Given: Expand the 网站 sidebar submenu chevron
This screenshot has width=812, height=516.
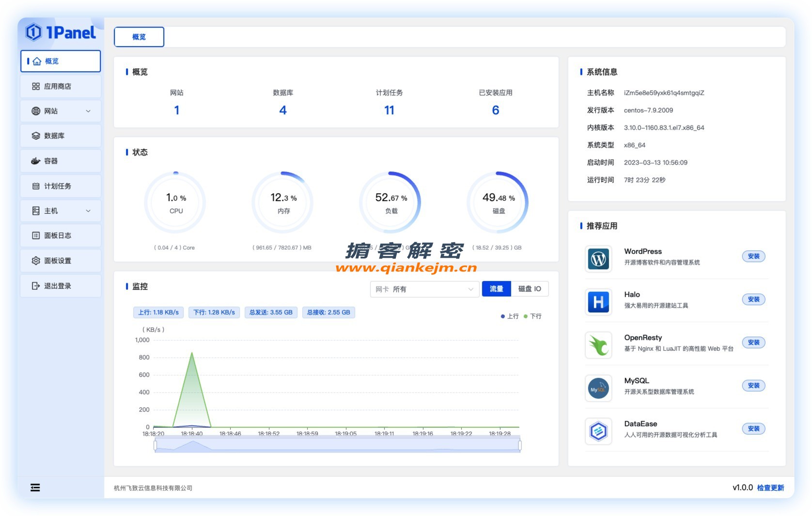Looking at the screenshot, I should pos(88,111).
